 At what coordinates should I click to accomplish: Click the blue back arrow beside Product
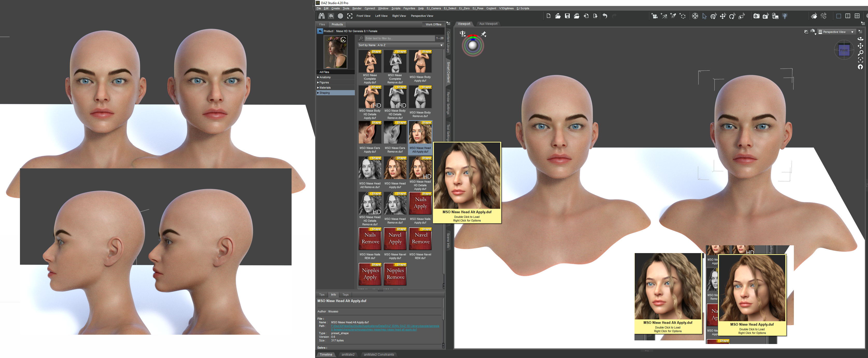[x=320, y=31]
